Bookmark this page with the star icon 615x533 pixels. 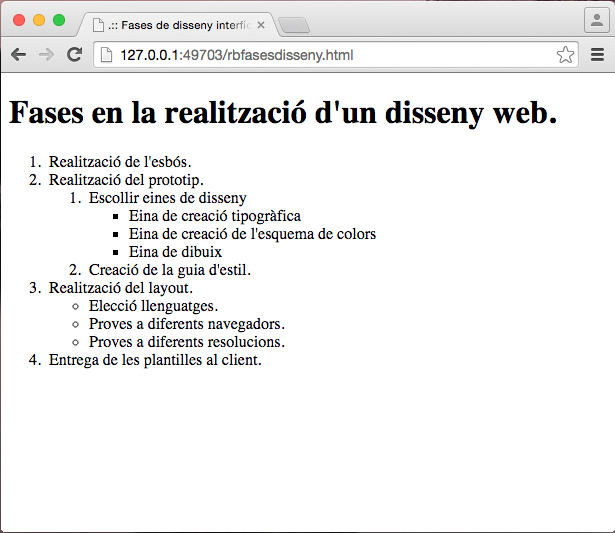[565, 55]
